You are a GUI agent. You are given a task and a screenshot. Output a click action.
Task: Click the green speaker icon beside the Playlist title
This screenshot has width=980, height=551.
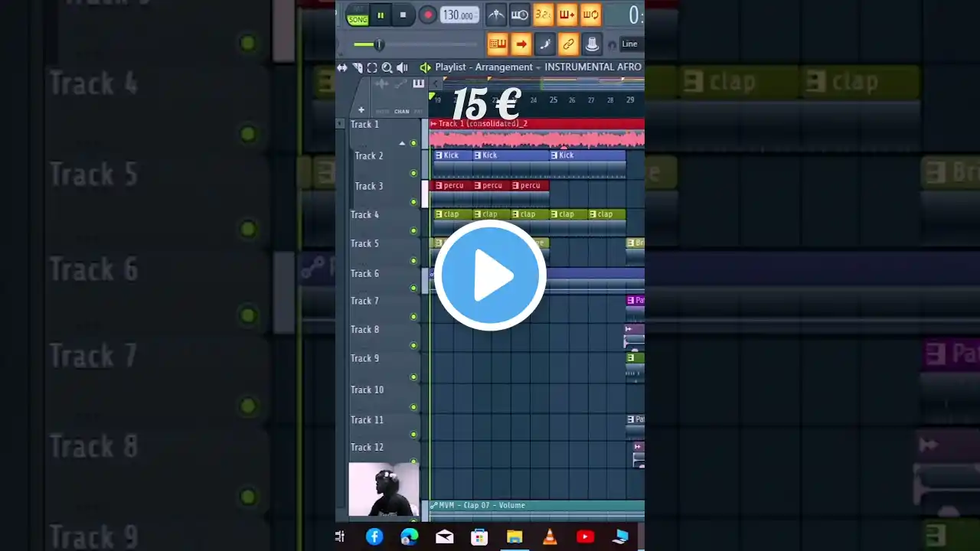[426, 67]
